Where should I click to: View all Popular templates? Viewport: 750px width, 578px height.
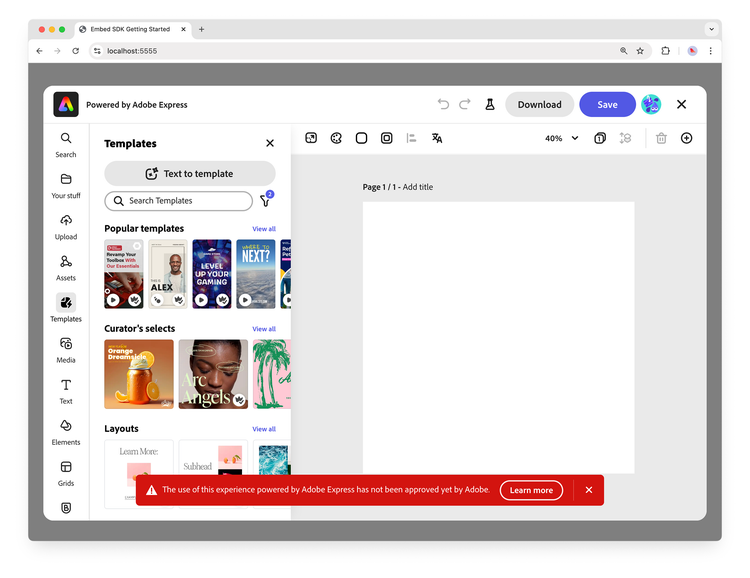[264, 229]
